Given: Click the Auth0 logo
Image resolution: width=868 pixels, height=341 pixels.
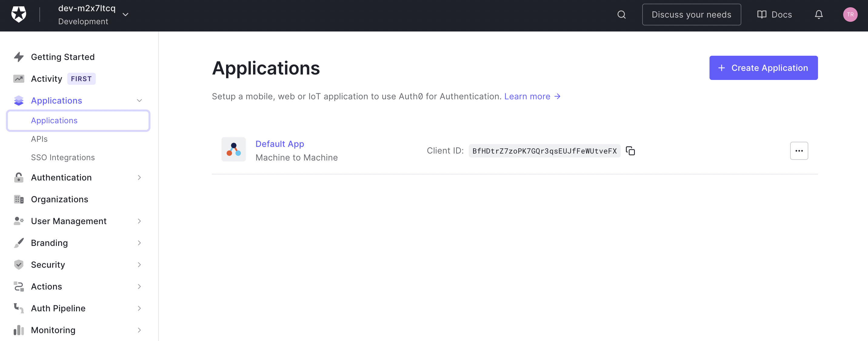Looking at the screenshot, I should coord(19,15).
